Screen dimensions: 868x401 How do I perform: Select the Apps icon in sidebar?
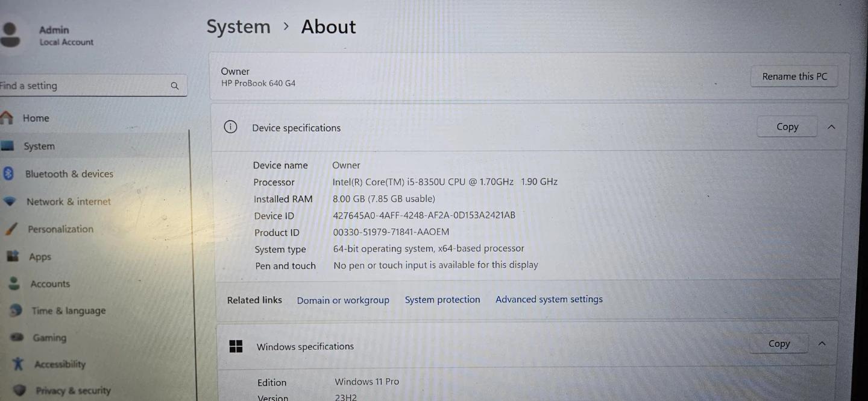tap(13, 256)
